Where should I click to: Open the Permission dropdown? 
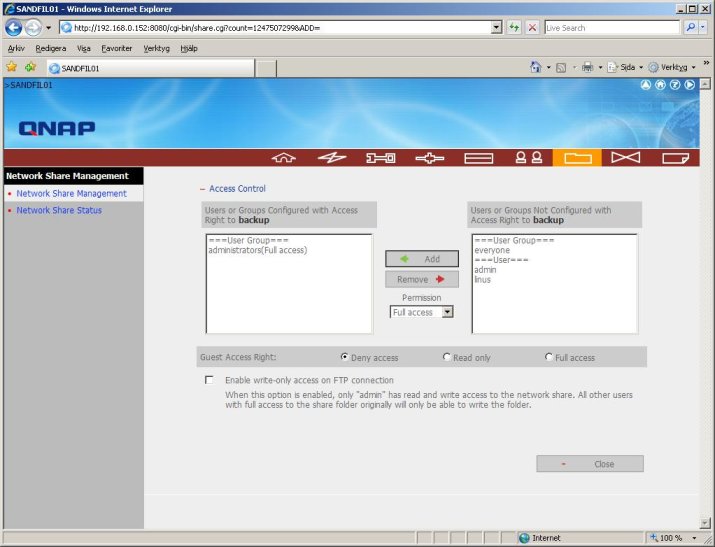421,312
